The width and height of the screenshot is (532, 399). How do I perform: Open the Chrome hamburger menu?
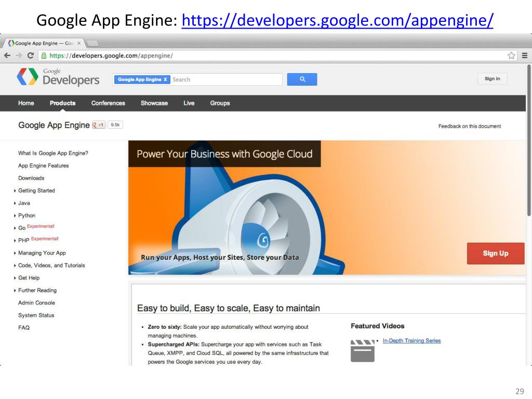[525, 56]
